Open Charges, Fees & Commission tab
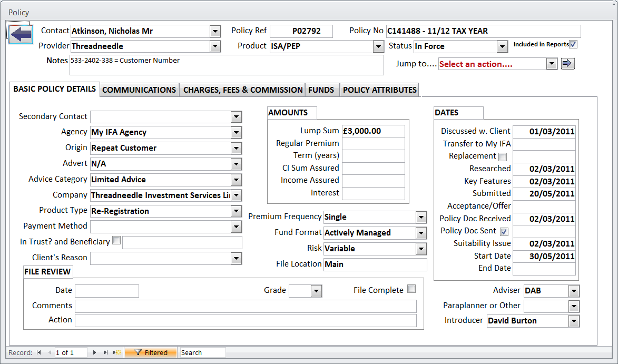This screenshot has width=618, height=364. tap(242, 90)
